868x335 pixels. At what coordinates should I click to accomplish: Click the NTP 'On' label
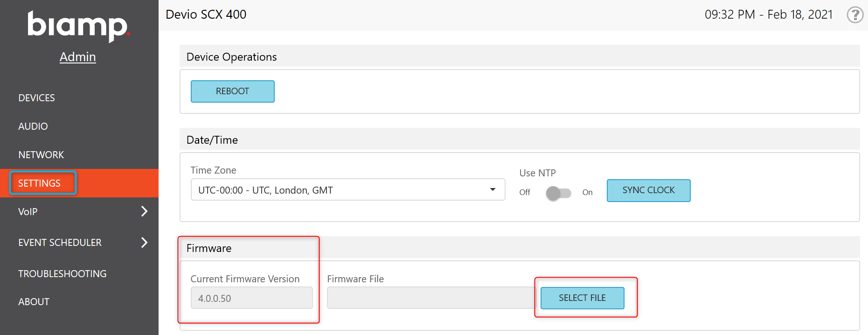click(587, 192)
